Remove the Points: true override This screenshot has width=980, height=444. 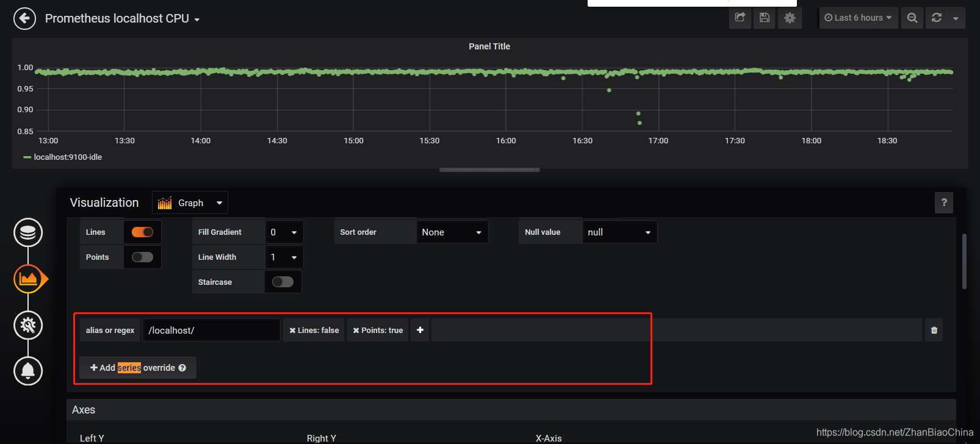point(356,330)
